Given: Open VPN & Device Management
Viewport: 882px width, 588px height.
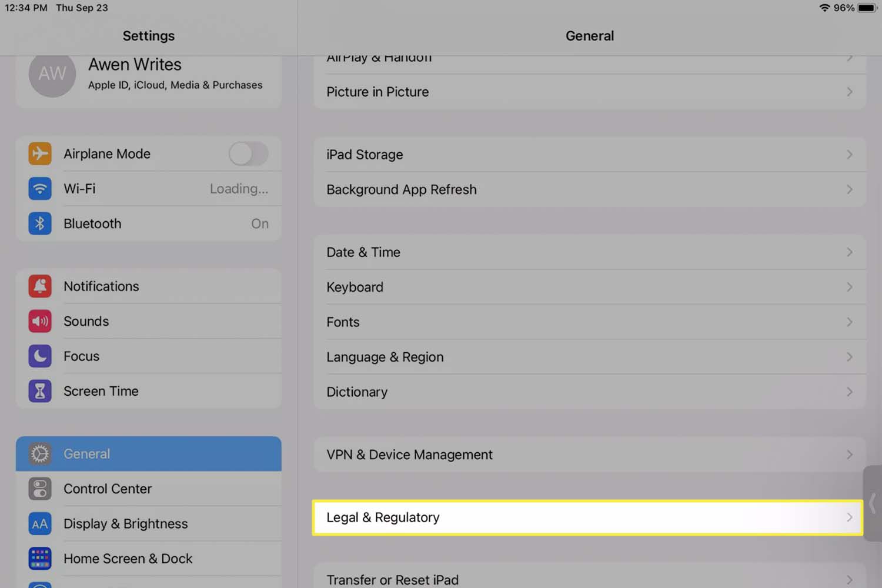Looking at the screenshot, I should click(588, 455).
